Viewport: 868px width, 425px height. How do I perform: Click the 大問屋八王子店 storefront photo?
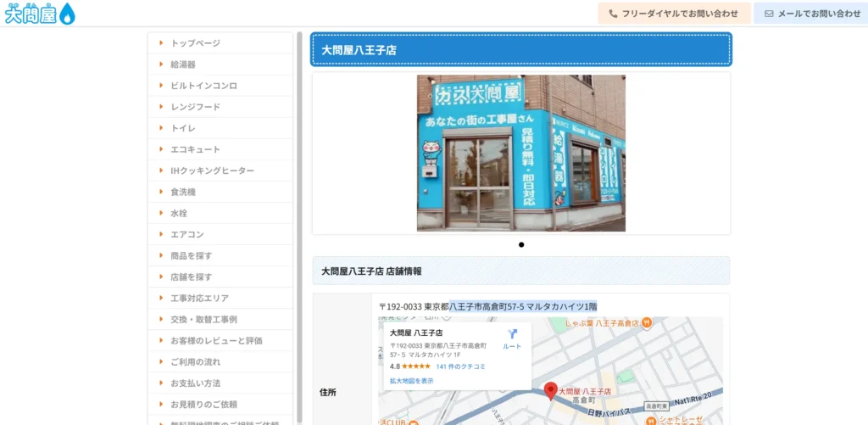tap(520, 153)
